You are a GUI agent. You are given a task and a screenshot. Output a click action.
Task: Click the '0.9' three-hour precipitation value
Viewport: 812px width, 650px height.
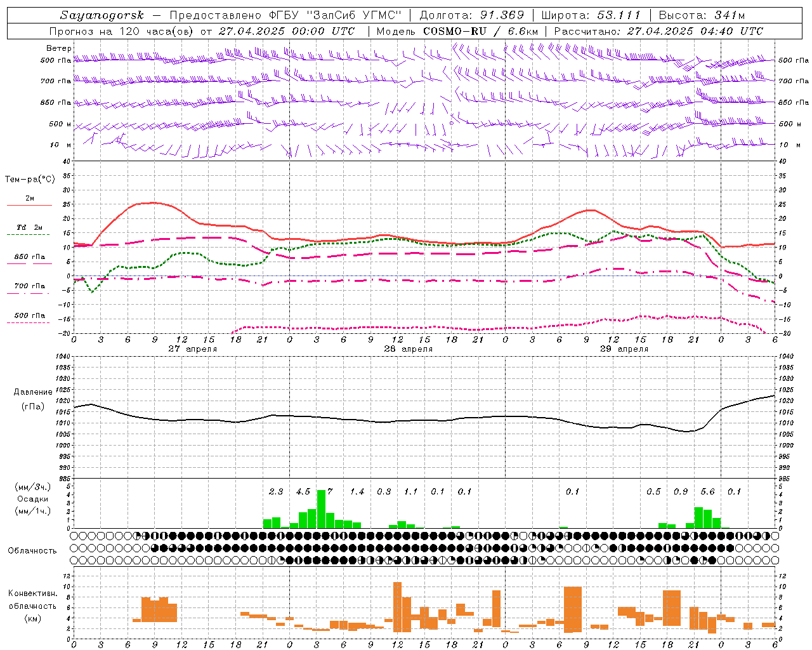click(681, 492)
